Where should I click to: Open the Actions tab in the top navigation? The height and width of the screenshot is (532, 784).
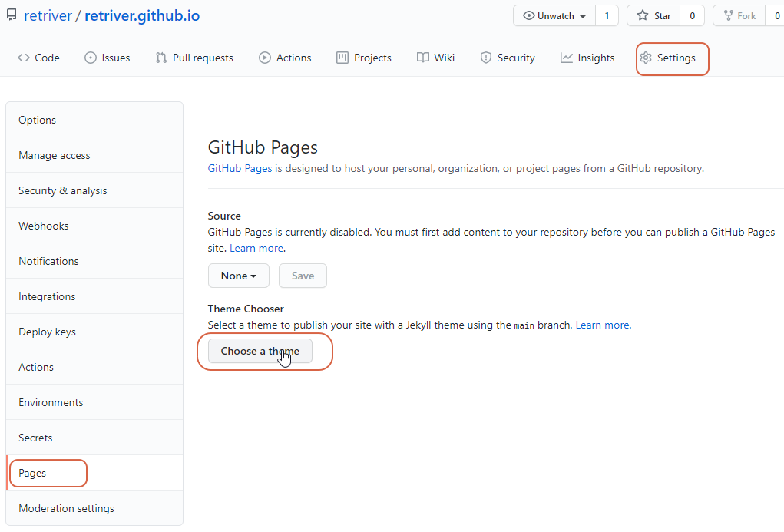pyautogui.click(x=285, y=58)
